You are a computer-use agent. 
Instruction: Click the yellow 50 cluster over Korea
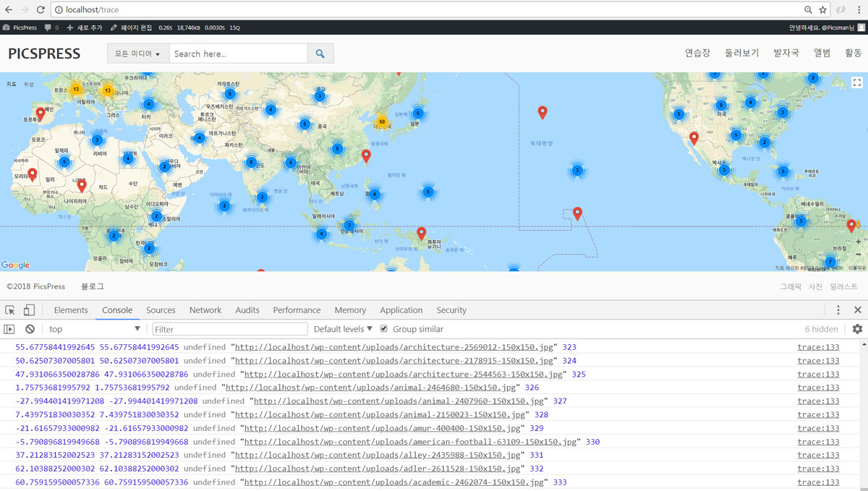pos(382,121)
